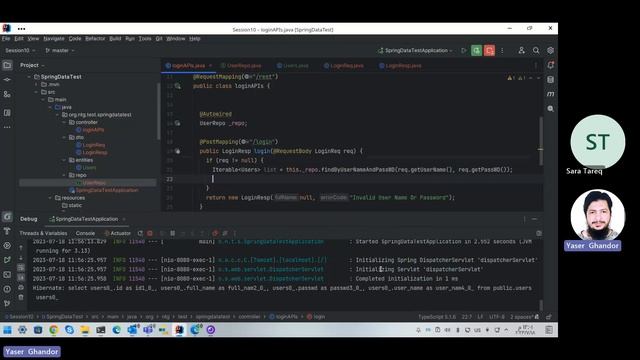Toggle soft-wrap in console gutter

point(21,268)
